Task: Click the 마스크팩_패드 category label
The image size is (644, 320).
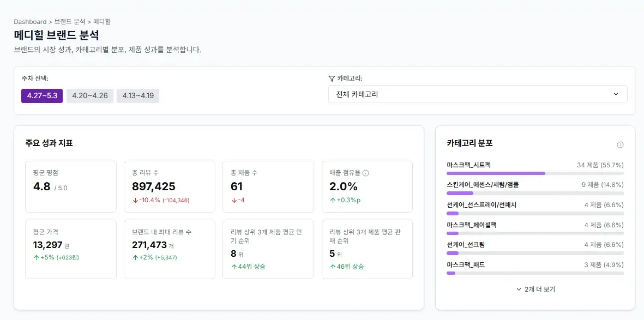Action: click(x=466, y=264)
